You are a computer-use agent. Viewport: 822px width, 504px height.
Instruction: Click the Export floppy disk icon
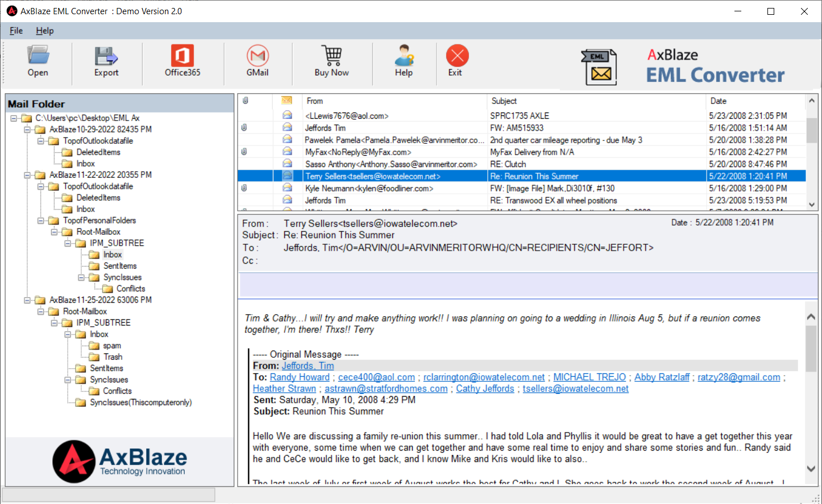click(x=106, y=55)
